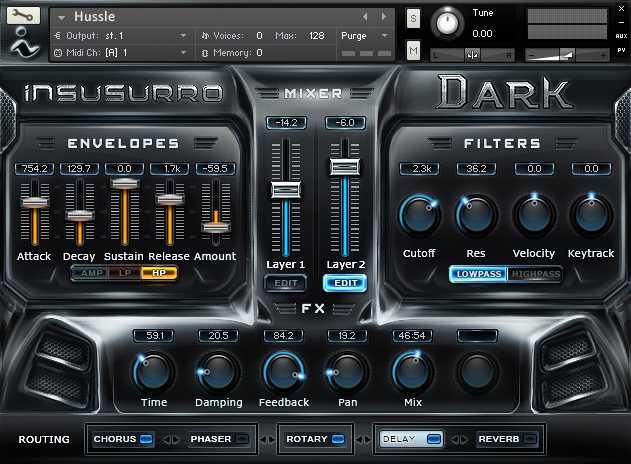The image size is (631, 464).
Task: Go to the next preset arrow
Action: tap(379, 17)
